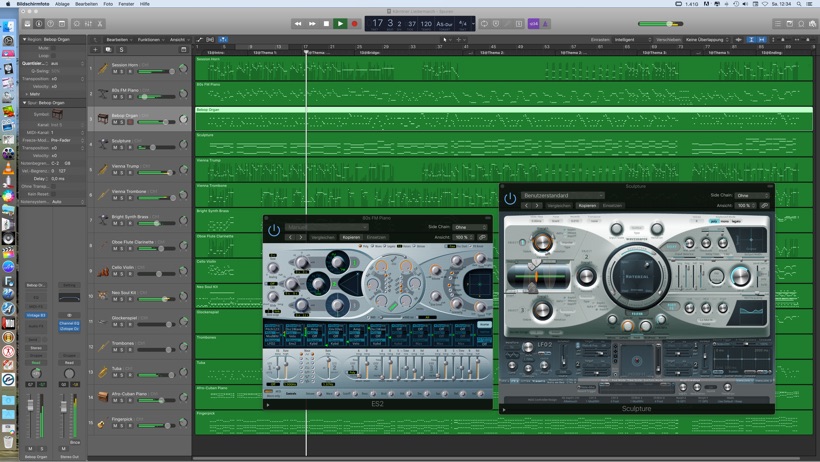Click Afro-Cuban Piano track icon

click(x=102, y=397)
